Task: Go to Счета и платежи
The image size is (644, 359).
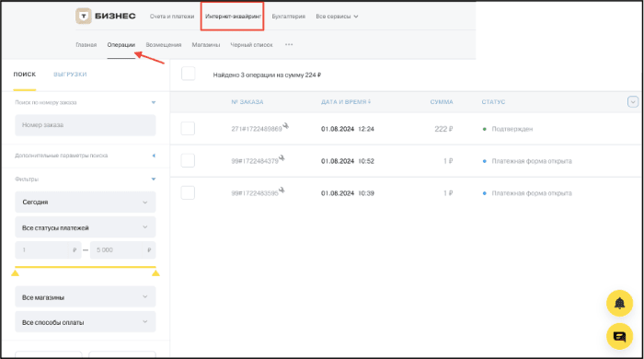Action: [172, 17]
